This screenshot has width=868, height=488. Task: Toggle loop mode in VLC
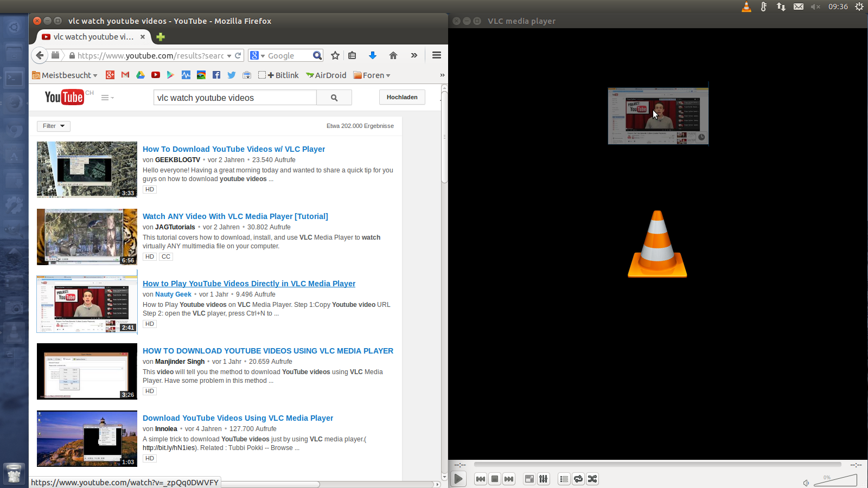[x=578, y=479]
